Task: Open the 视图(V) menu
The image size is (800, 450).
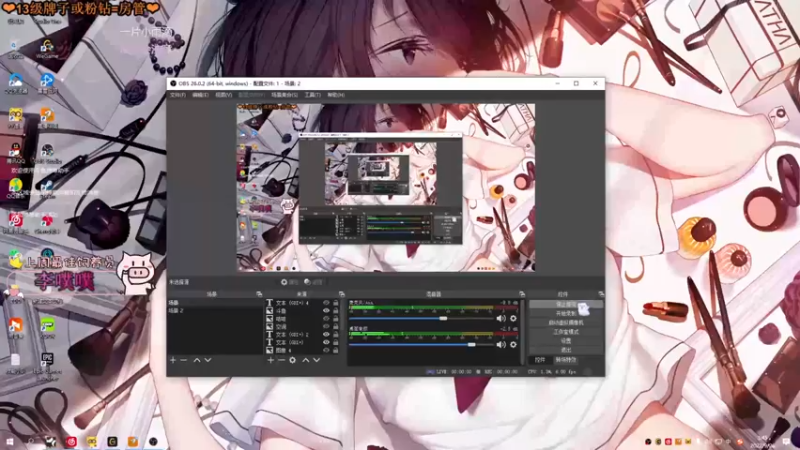Action: tap(223, 95)
